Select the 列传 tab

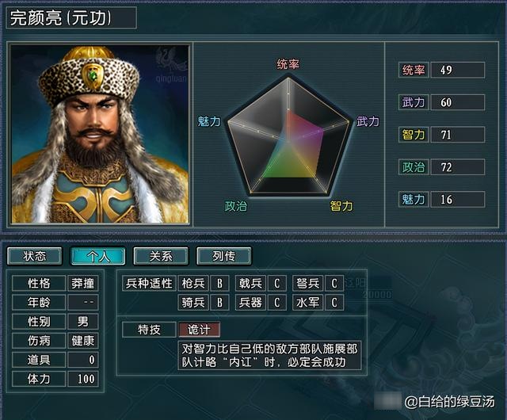(x=224, y=256)
